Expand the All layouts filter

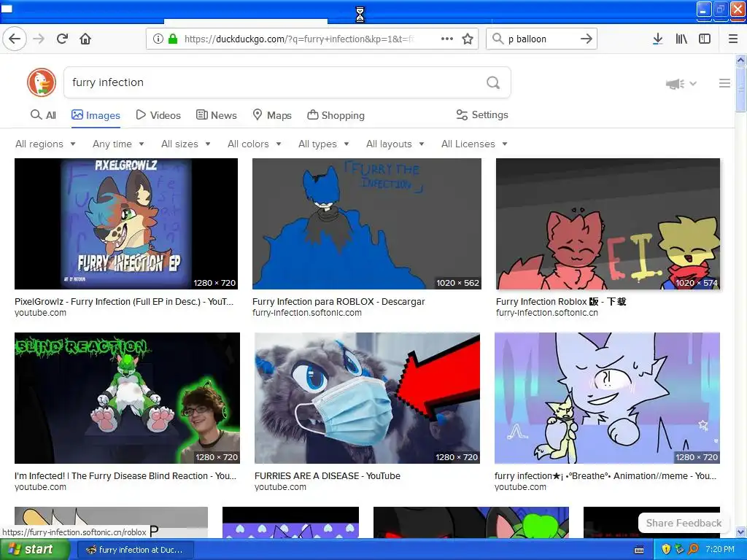[x=395, y=144]
